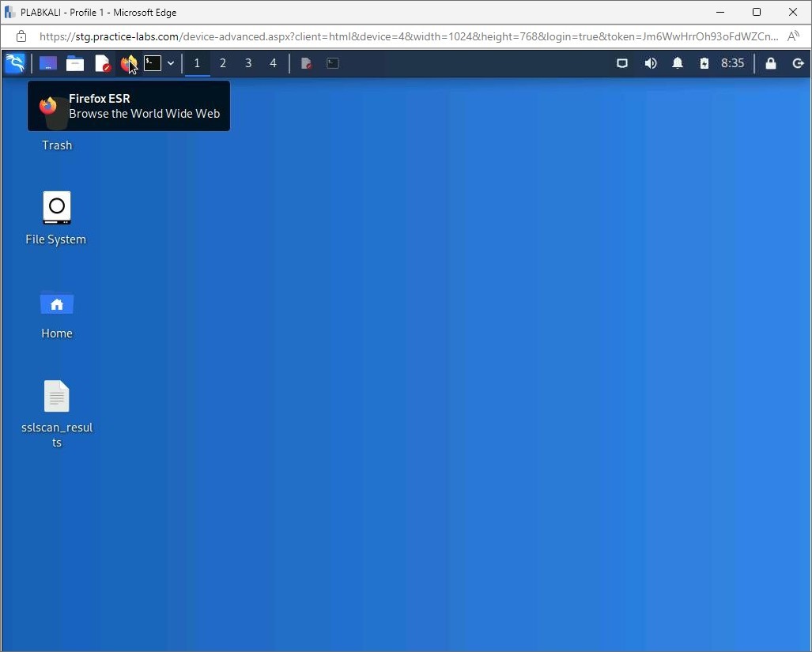Image resolution: width=812 pixels, height=652 pixels.
Task: Select the sslscan_results file on desktop
Action: pos(57,397)
